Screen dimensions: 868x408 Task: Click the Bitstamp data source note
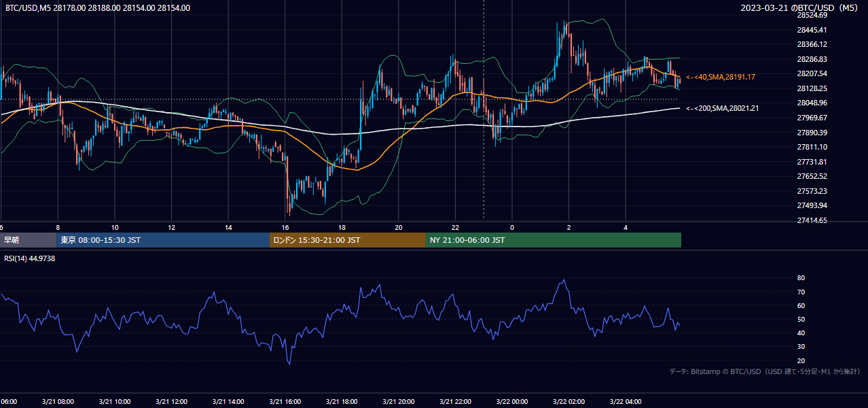point(765,371)
